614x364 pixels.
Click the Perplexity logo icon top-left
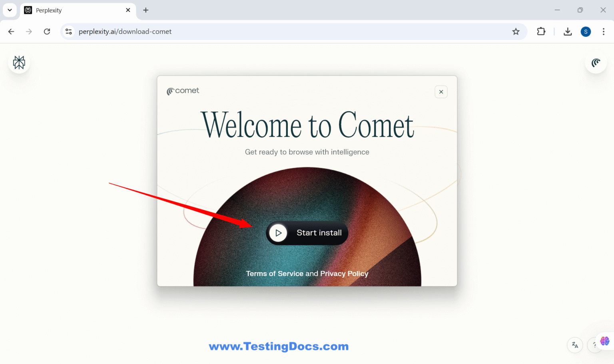[18, 62]
